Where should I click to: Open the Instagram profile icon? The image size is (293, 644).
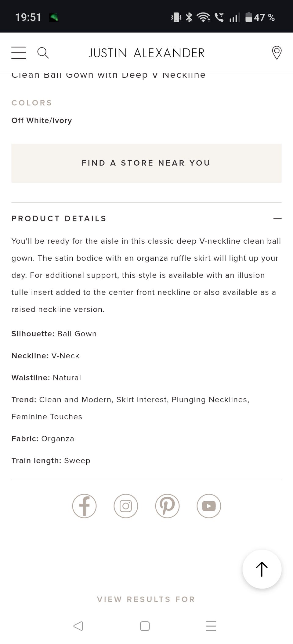tap(126, 506)
